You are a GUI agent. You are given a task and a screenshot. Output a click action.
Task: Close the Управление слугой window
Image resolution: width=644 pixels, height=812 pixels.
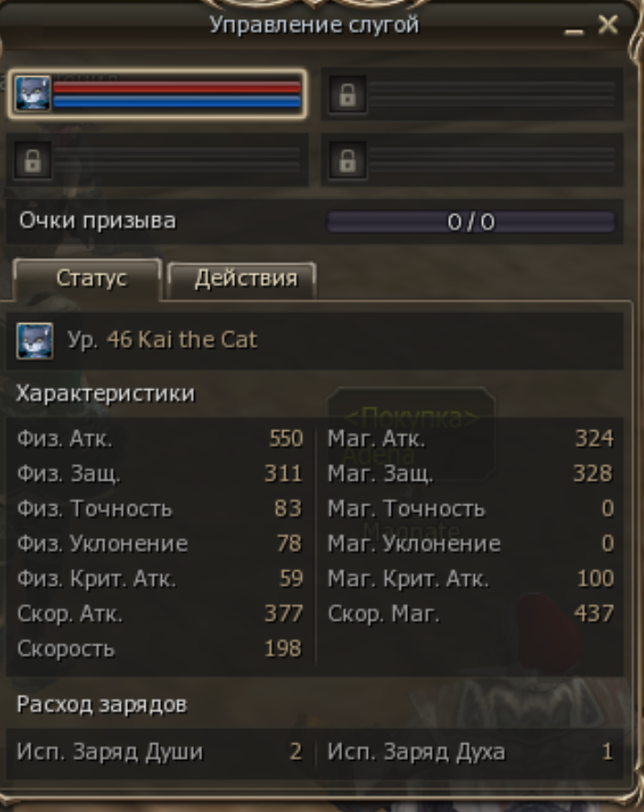(607, 25)
